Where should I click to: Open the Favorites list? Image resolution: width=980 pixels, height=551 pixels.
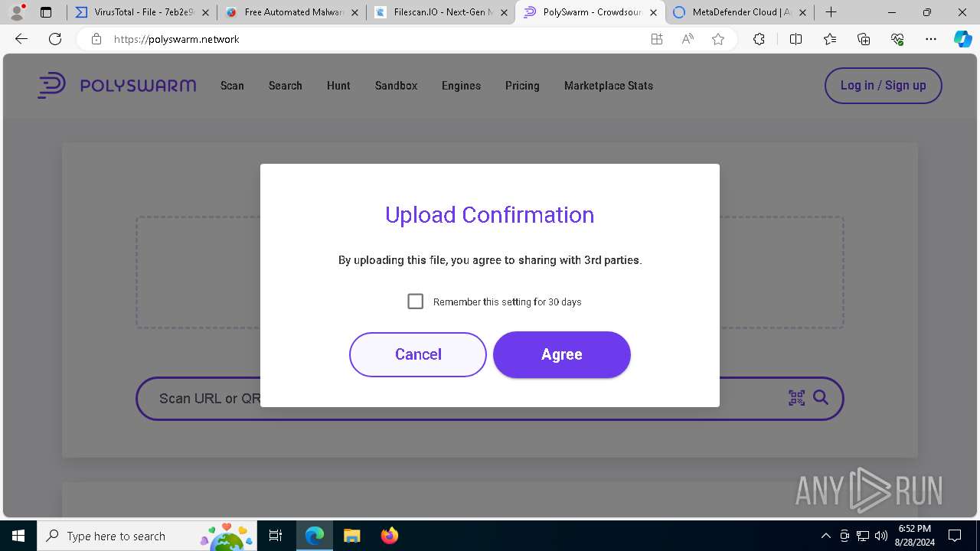pyautogui.click(x=830, y=39)
